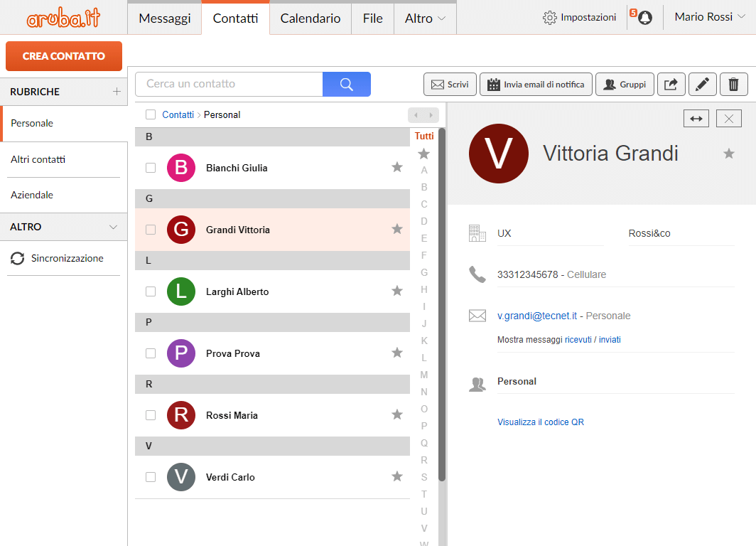Select the Aziendale address book
This screenshot has width=756, height=546.
64,195
